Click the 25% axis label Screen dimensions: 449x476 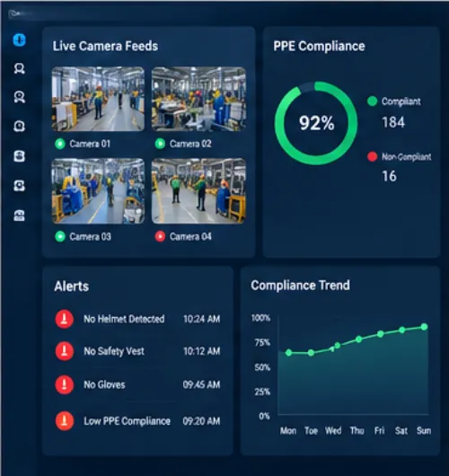coord(262,392)
